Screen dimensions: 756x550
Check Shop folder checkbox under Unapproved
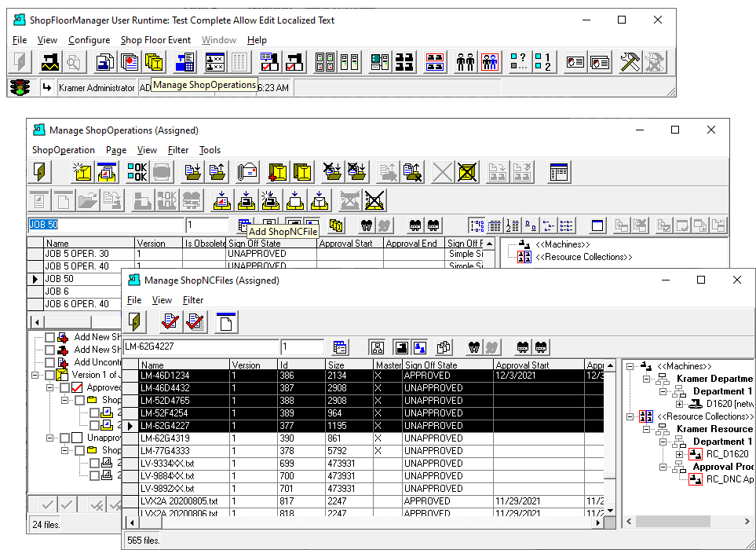(80, 450)
